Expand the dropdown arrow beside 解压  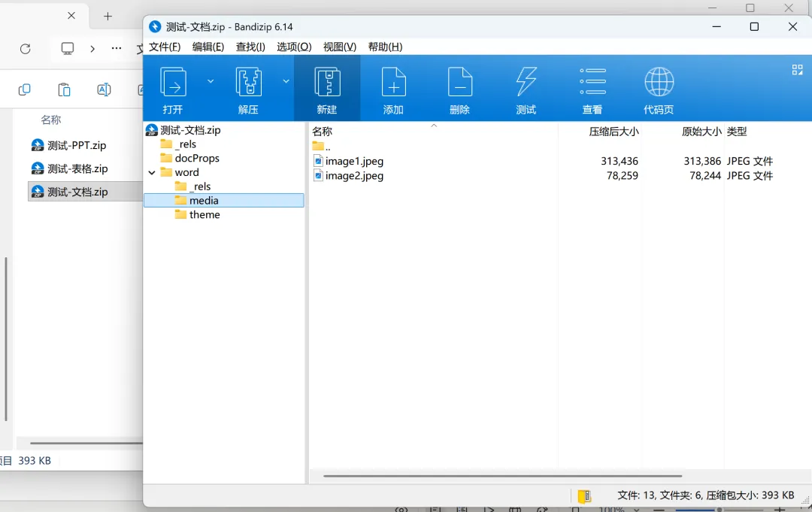286,81
